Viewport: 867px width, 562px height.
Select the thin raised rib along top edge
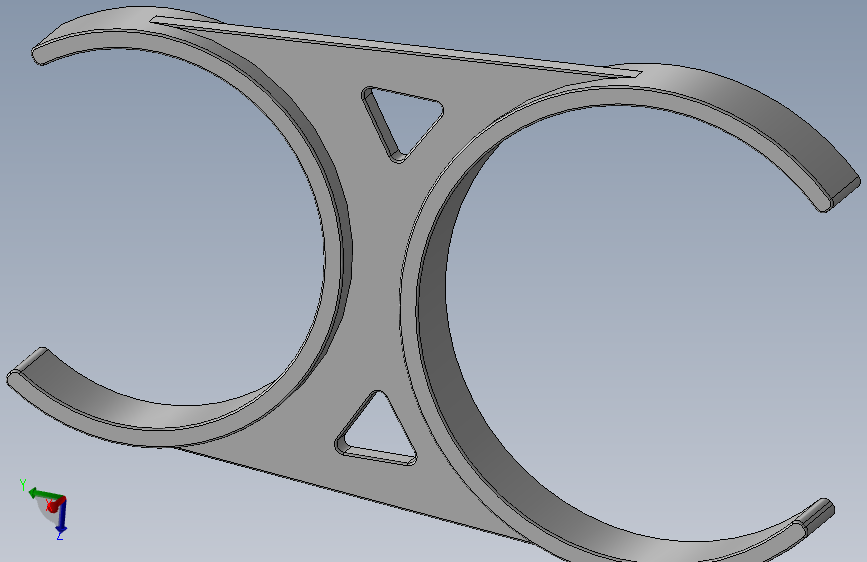395,46
